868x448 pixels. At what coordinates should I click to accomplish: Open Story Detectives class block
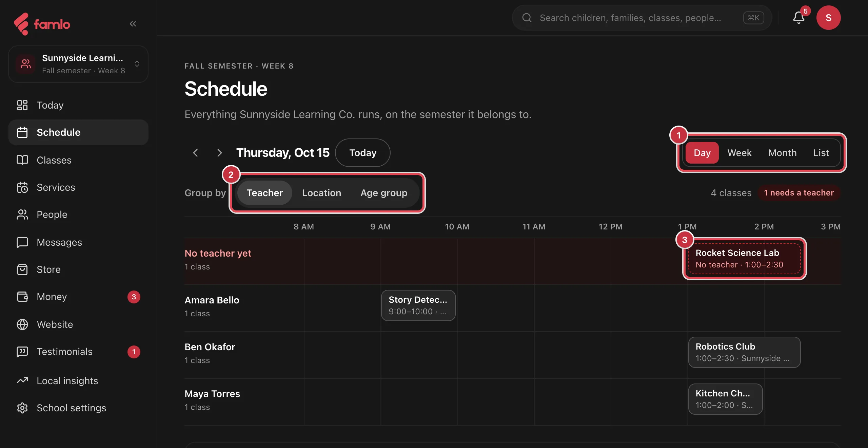[418, 305]
